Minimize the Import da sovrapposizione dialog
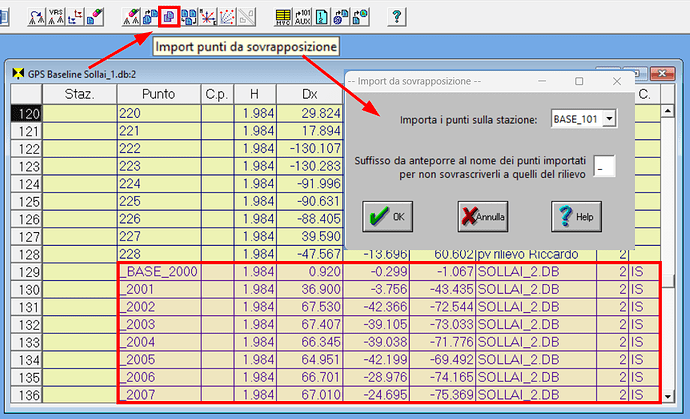Image resolution: width=690 pixels, height=419 pixels. click(542, 81)
